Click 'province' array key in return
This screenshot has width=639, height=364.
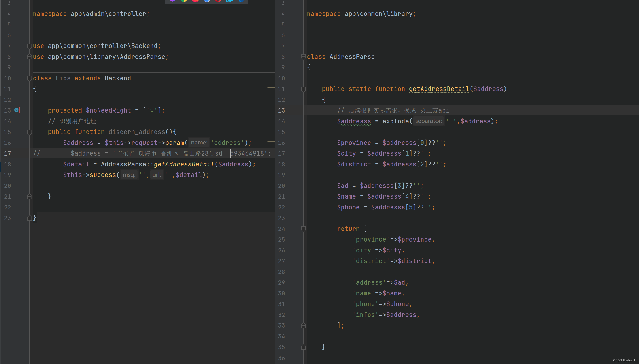tap(371, 239)
